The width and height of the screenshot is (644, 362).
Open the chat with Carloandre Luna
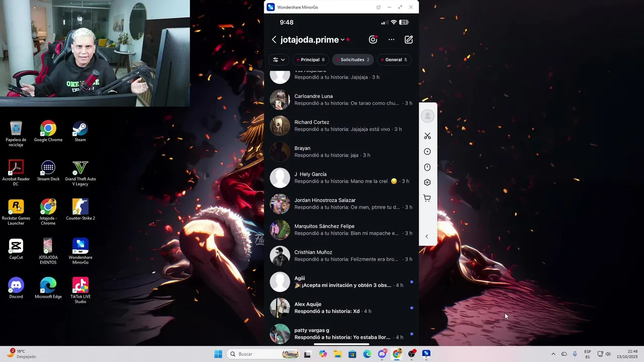(x=341, y=100)
